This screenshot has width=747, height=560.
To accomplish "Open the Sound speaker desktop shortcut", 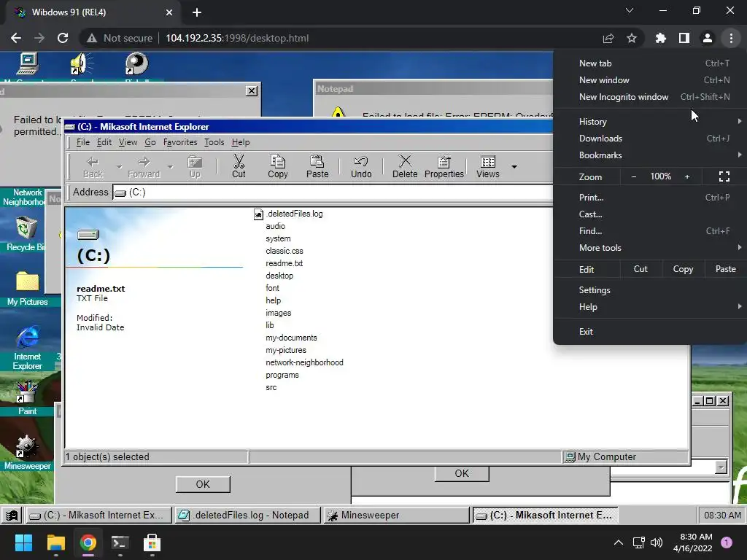I will coord(82,64).
